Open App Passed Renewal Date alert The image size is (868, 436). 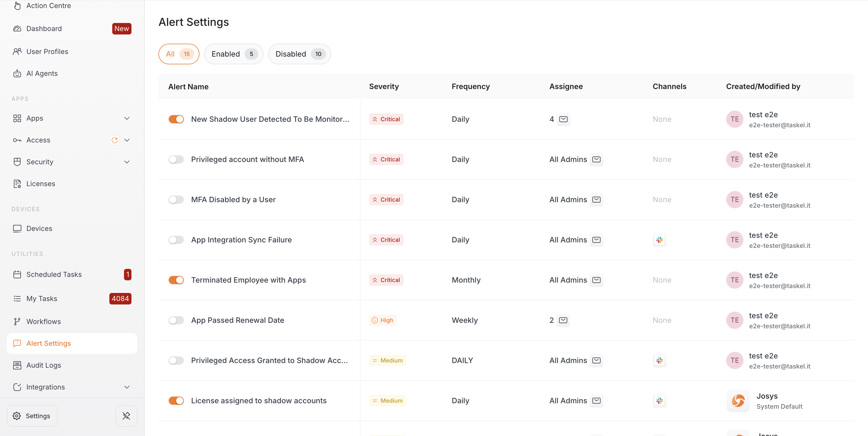click(x=238, y=320)
